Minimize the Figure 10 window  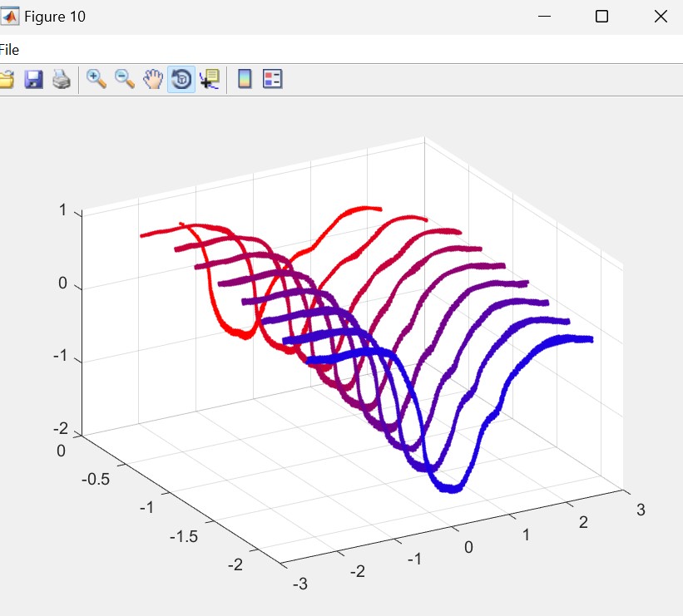pyautogui.click(x=545, y=17)
